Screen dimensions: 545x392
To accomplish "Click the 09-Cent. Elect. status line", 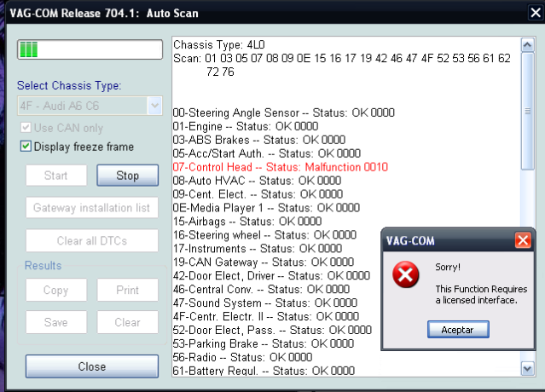I will click(x=258, y=194).
